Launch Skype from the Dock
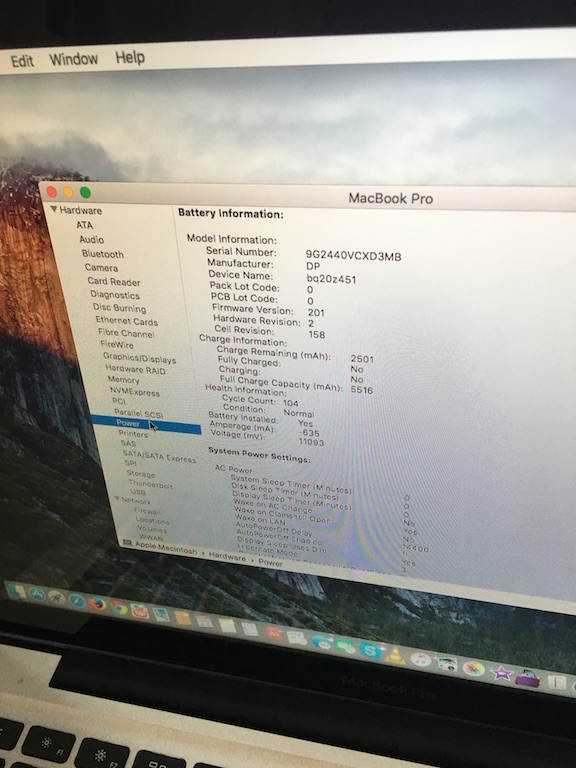This screenshot has width=576, height=768. (370, 650)
